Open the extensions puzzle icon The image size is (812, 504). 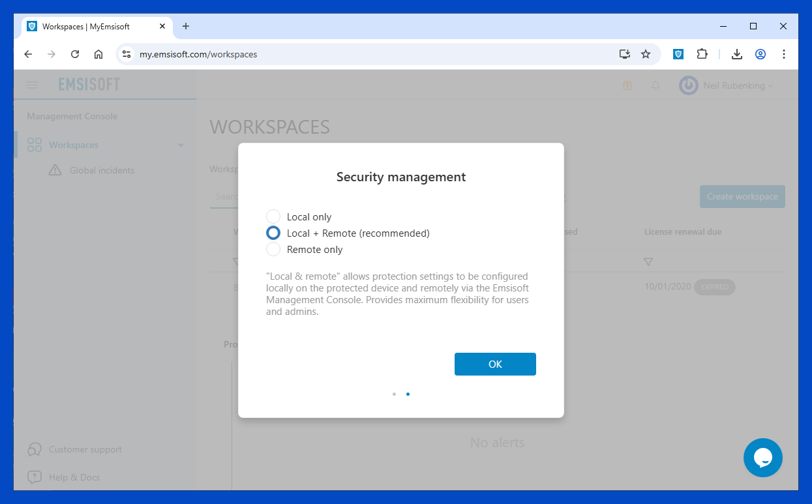(x=702, y=54)
